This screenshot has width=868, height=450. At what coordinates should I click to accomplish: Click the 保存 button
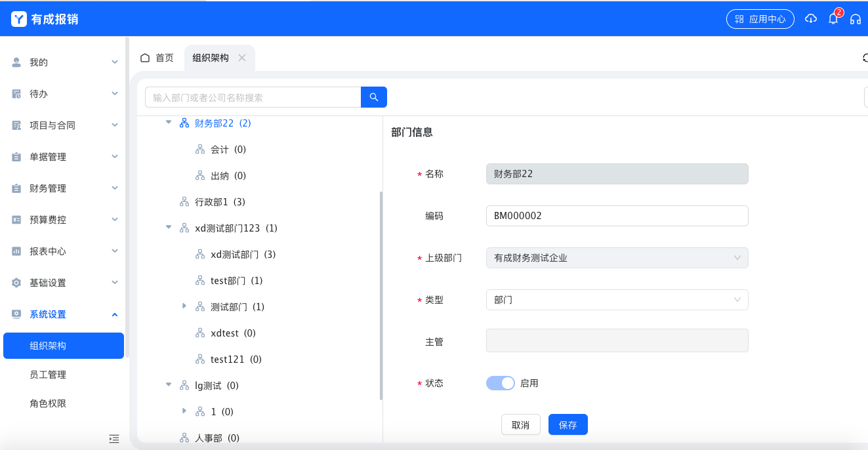568,424
